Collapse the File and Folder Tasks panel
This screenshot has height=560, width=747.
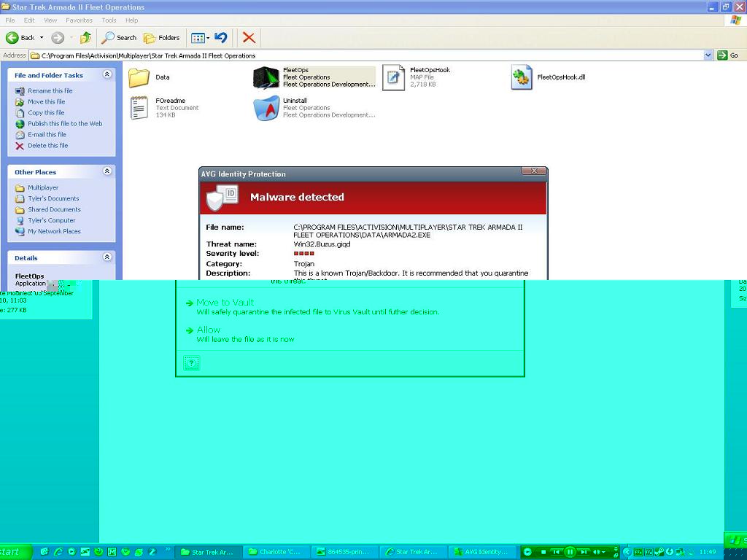coord(107,74)
